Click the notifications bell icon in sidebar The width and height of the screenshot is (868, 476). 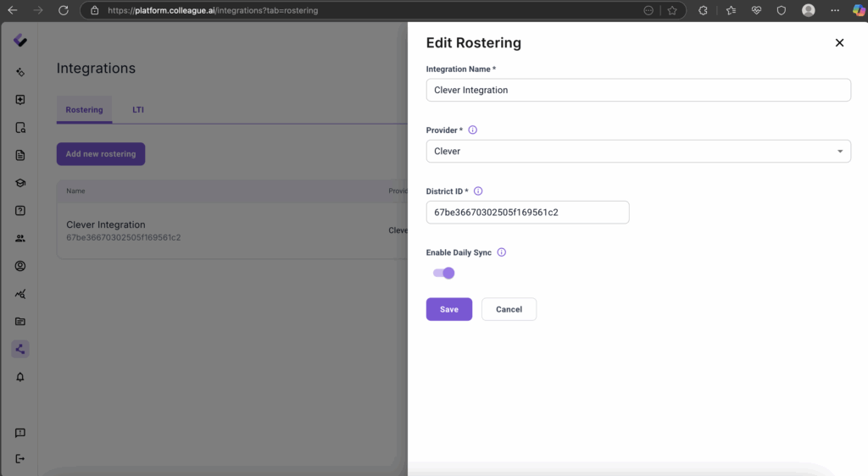[20, 377]
